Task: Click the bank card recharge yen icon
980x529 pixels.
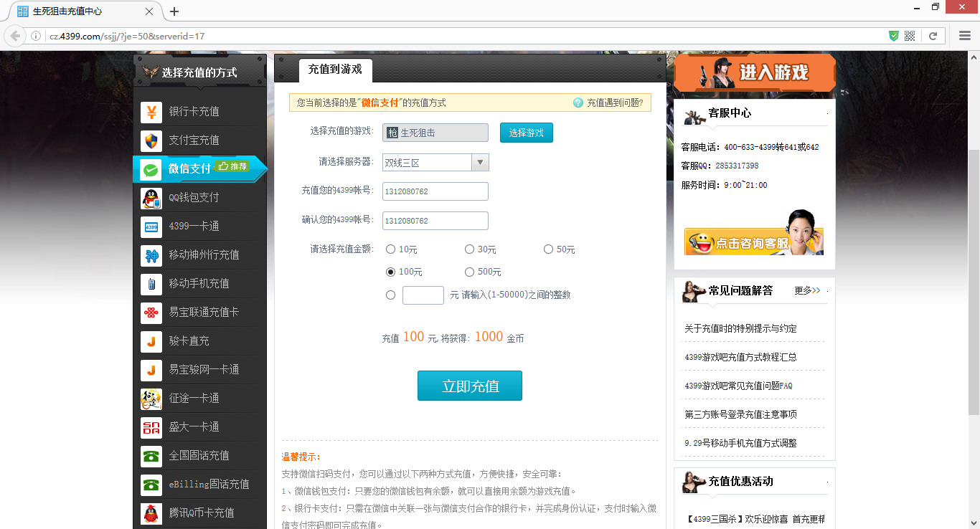Action: [151, 112]
